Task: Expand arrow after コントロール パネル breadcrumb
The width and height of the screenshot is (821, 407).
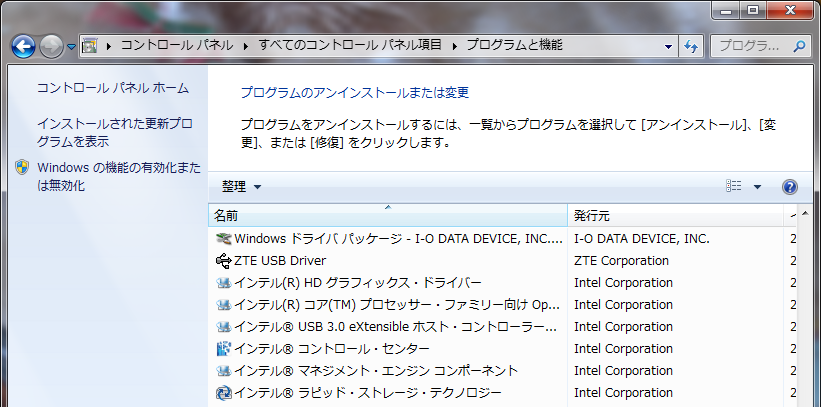Action: click(246, 46)
